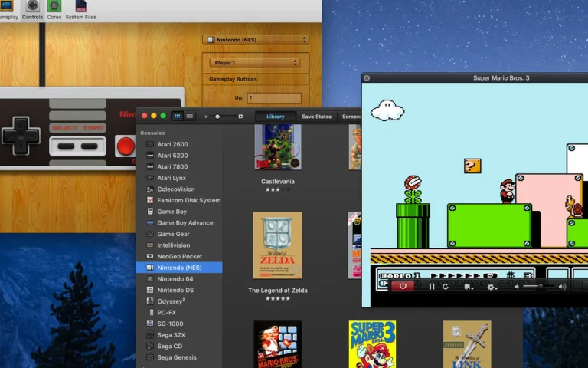This screenshot has height=368, width=588.
Task: Click the Sega 32X console icon
Action: point(150,334)
